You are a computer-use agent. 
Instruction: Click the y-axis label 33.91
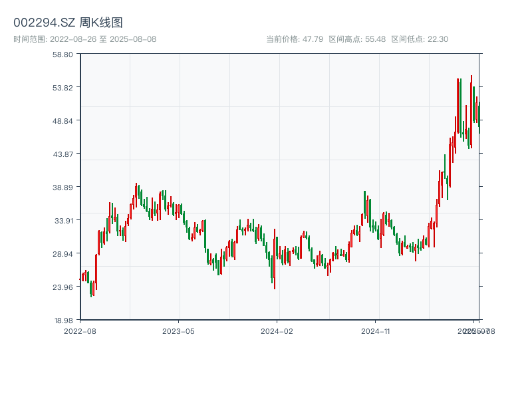pos(64,221)
